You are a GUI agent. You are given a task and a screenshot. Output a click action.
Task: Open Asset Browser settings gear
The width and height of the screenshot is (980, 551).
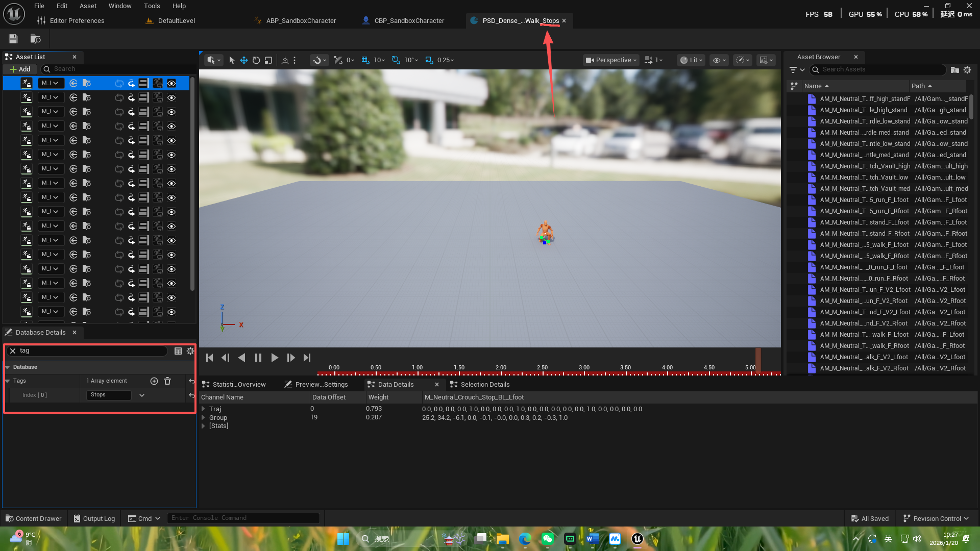click(967, 69)
